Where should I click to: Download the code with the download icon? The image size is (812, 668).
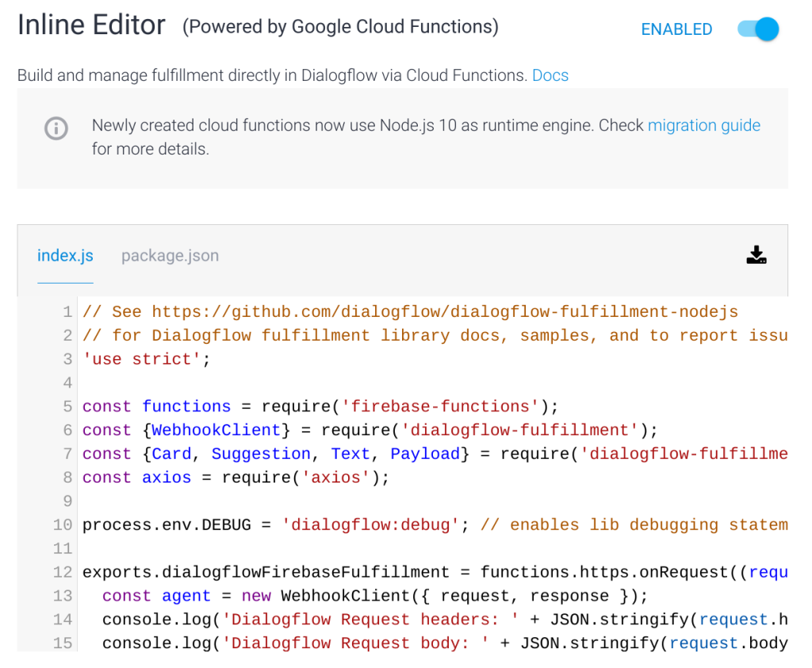click(756, 255)
